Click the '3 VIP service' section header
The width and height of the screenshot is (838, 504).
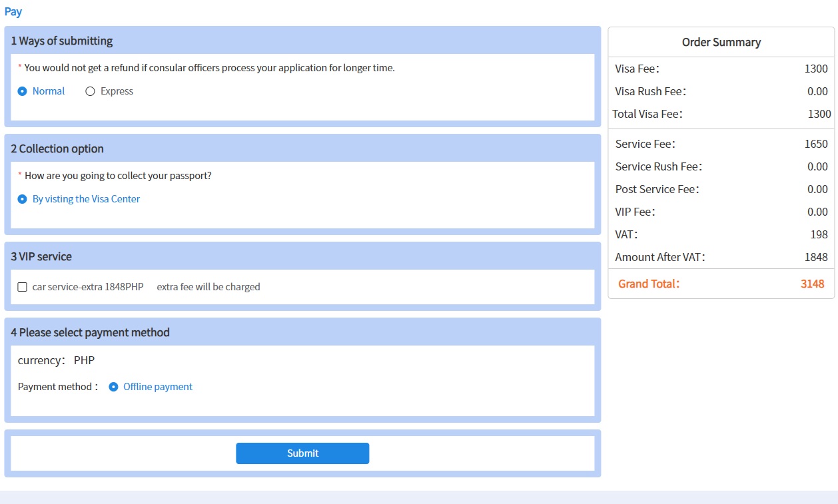(41, 256)
